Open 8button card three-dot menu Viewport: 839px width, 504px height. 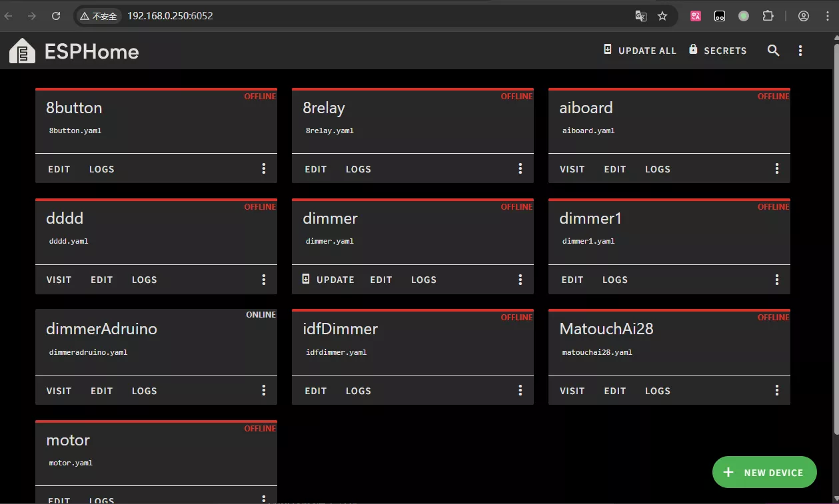click(x=264, y=169)
